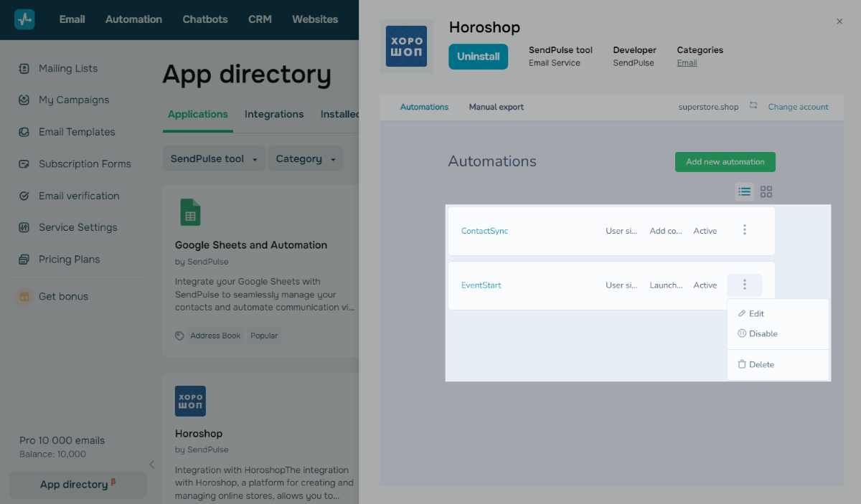This screenshot has width=861, height=504.
Task: Go to Email verification
Action: pos(79,196)
